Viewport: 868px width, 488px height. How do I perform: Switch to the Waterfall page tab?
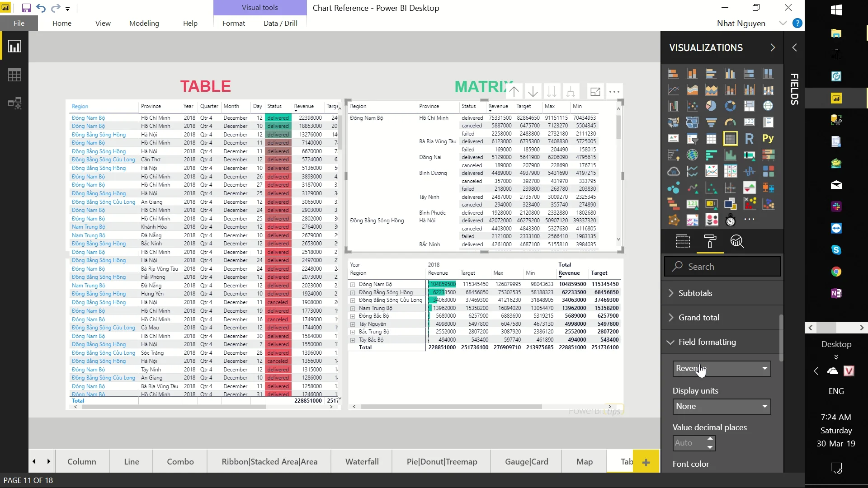click(x=362, y=461)
